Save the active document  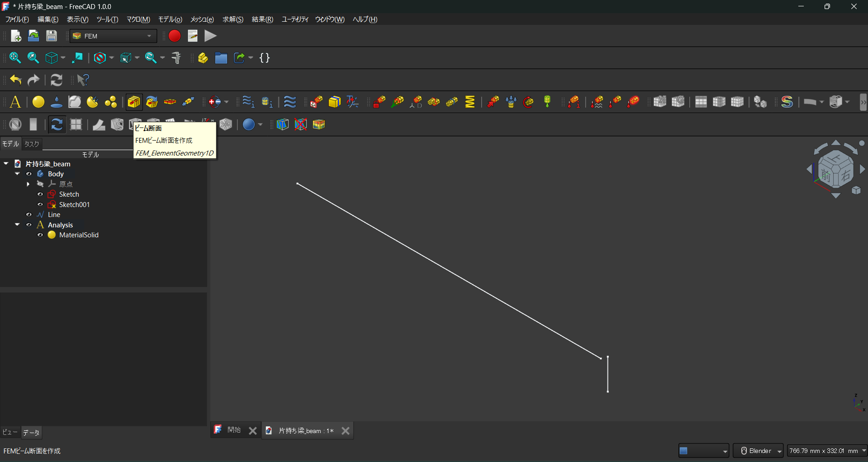(x=52, y=36)
